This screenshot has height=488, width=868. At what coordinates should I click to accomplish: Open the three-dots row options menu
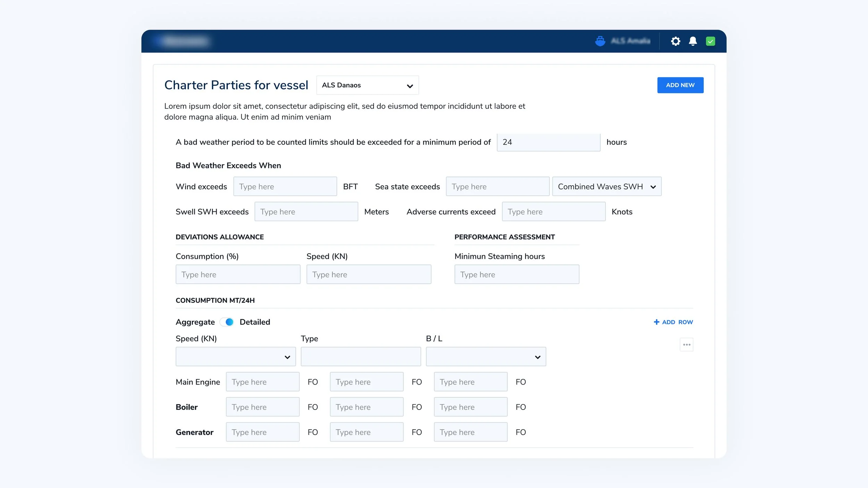tap(686, 345)
